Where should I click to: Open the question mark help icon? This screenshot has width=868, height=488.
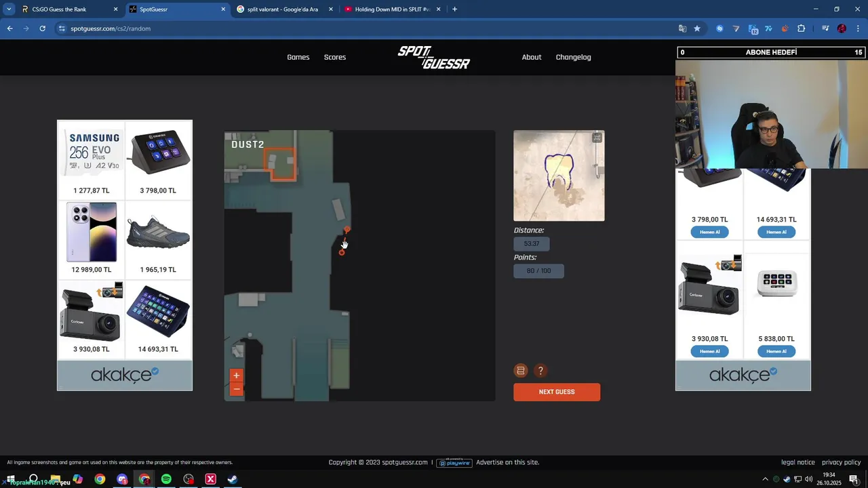[540, 371]
